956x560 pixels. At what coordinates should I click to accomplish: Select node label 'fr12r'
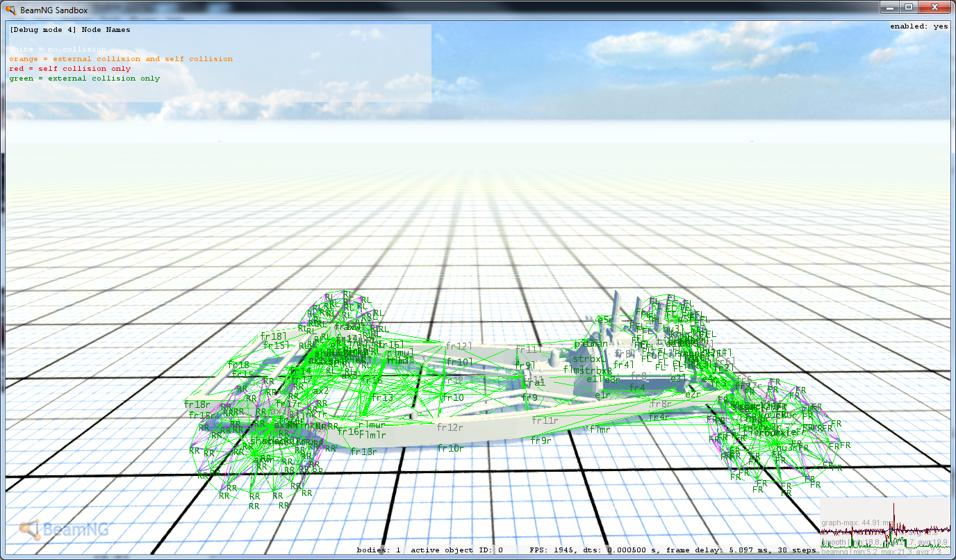pyautogui.click(x=450, y=427)
